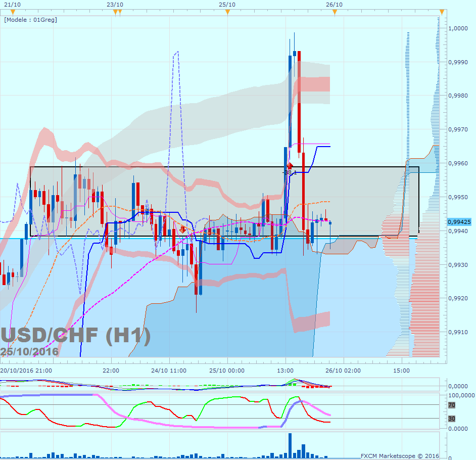The image size is (476, 460).
Task: Select the -38,1 label on the chart
Action: point(290,172)
